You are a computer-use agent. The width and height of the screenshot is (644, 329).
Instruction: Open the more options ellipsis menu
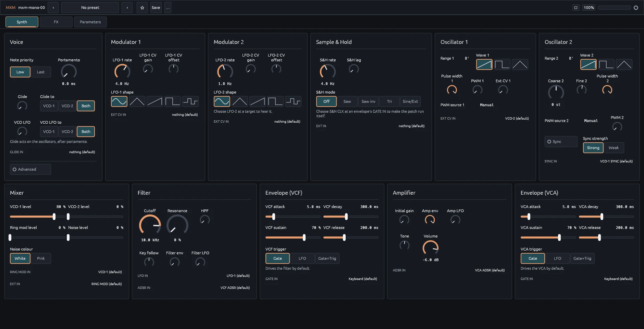168,8
